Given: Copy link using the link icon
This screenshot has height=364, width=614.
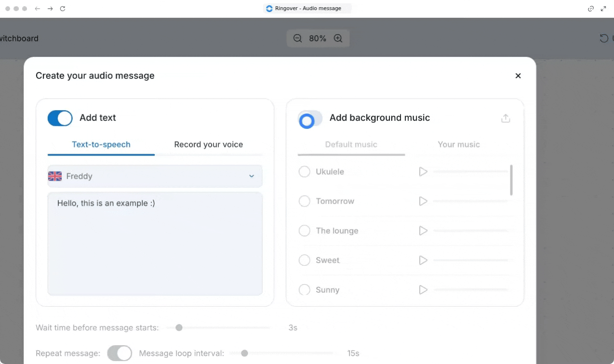Looking at the screenshot, I should (x=591, y=9).
